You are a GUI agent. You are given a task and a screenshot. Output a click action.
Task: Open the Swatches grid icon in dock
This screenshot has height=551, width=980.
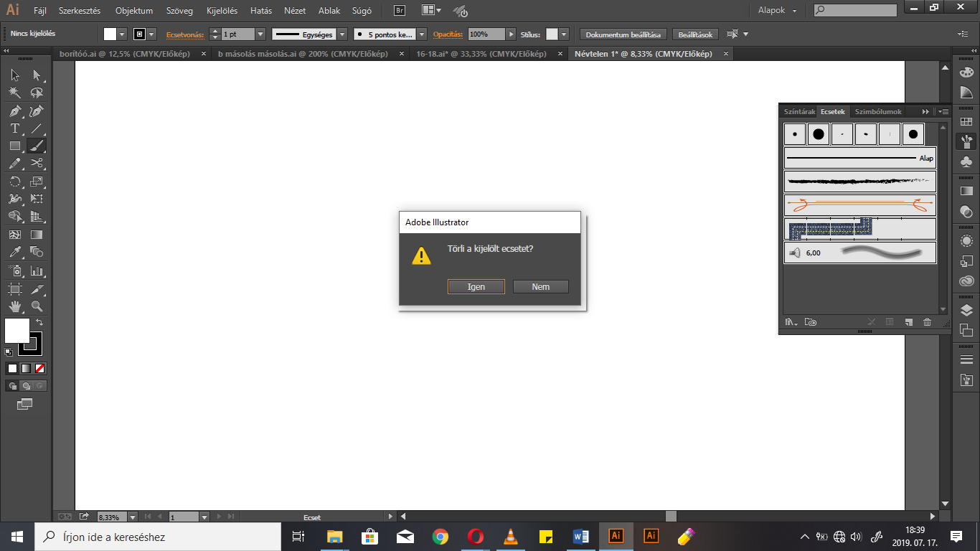coord(966,122)
